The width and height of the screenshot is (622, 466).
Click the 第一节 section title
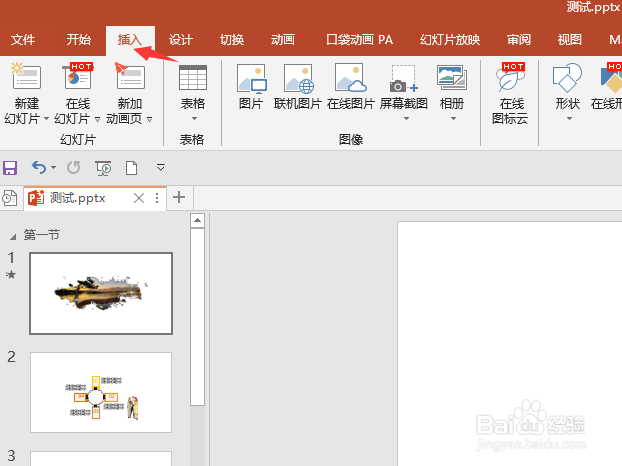click(42, 235)
